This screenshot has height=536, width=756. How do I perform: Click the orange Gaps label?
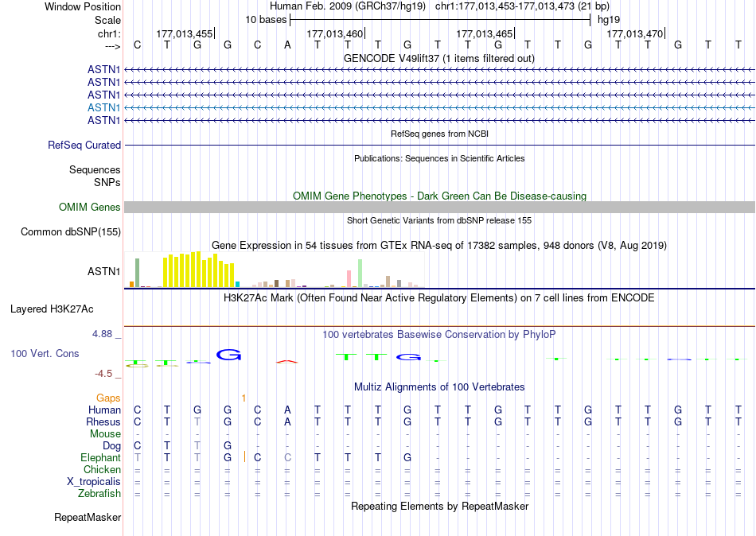[108, 398]
